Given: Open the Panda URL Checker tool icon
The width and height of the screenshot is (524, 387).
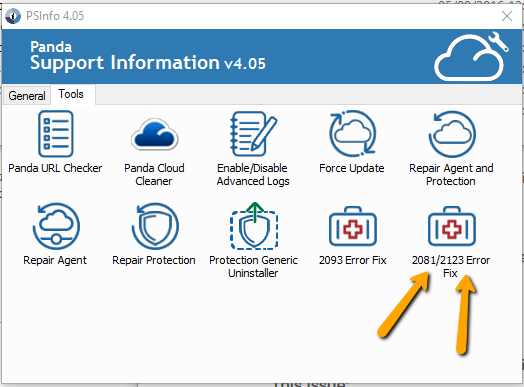Looking at the screenshot, I should point(55,134).
